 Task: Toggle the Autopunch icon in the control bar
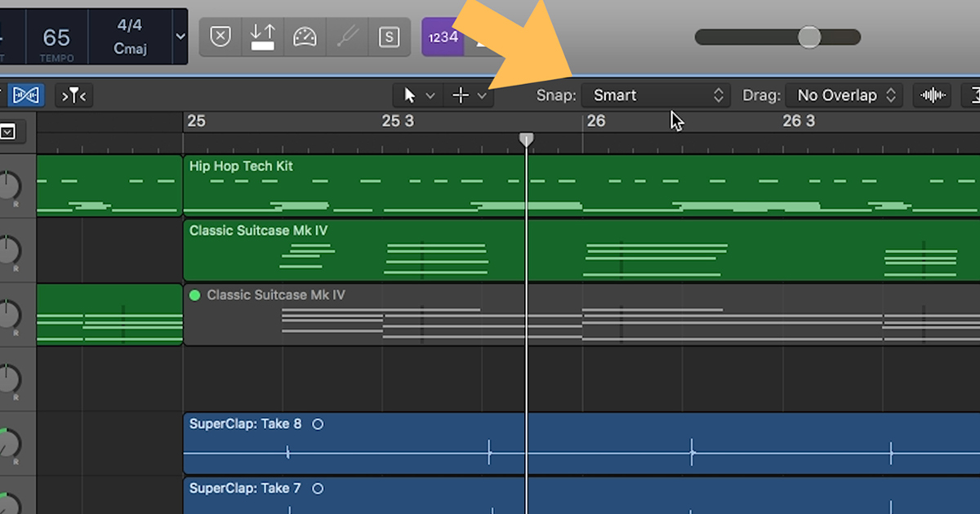pos(262,37)
